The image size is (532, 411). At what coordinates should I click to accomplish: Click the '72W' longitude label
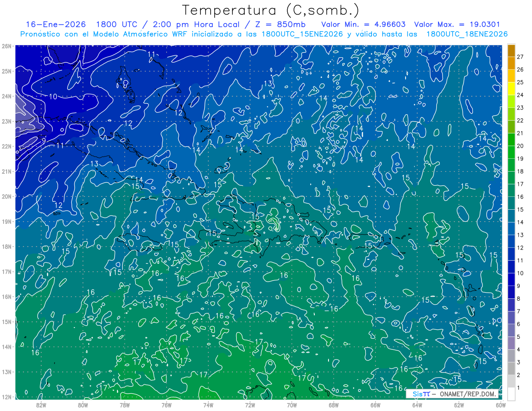point(250,405)
